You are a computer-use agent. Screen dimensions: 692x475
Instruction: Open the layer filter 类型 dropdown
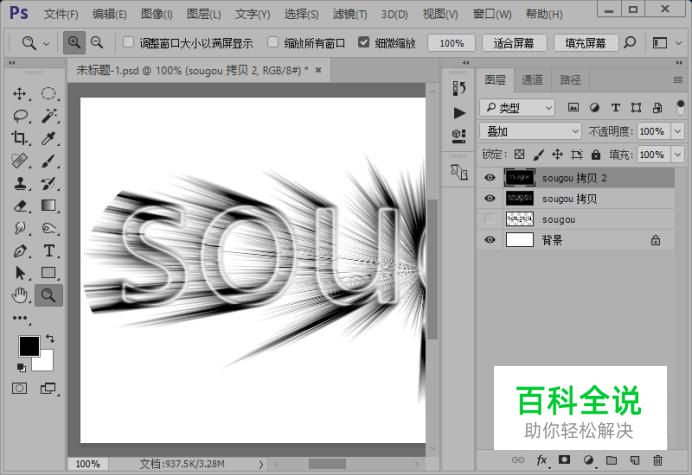[517, 107]
